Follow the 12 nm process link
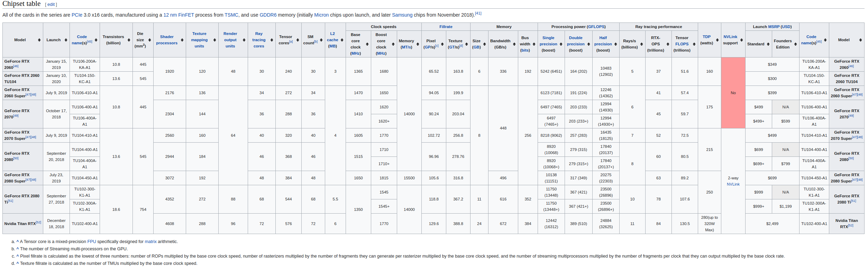This screenshot has width=868, height=269. coord(170,15)
